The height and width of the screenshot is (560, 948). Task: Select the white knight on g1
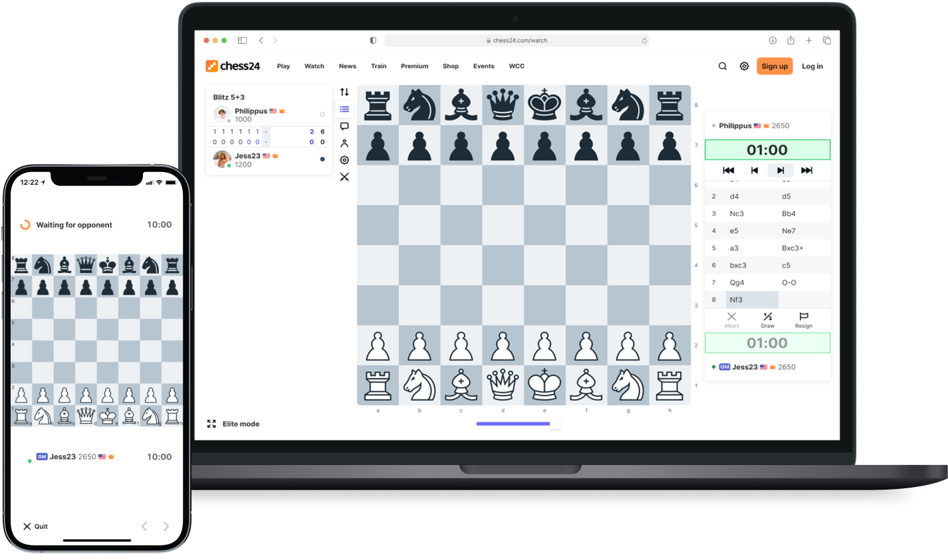(628, 385)
